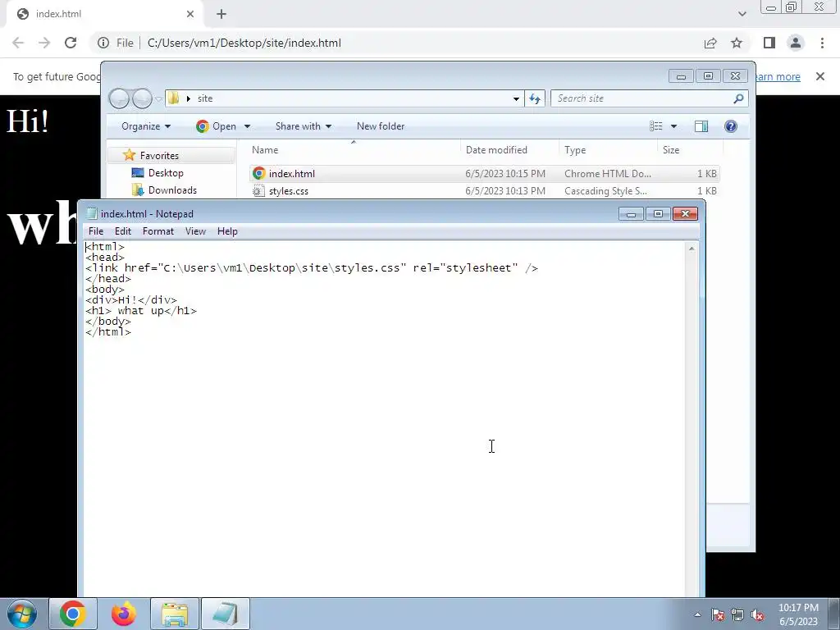Open the Share with dropdown

(x=304, y=126)
